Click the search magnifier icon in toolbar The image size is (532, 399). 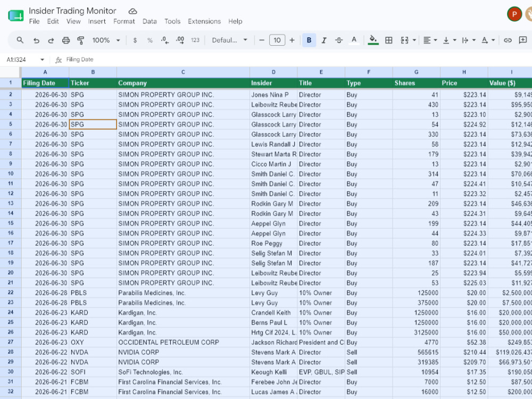[x=20, y=40]
